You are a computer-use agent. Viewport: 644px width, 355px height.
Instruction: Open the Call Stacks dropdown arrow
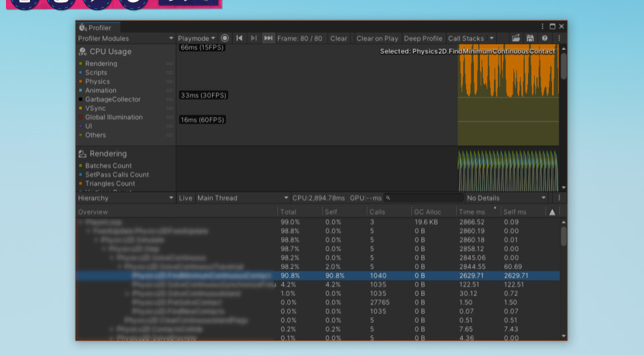(491, 38)
